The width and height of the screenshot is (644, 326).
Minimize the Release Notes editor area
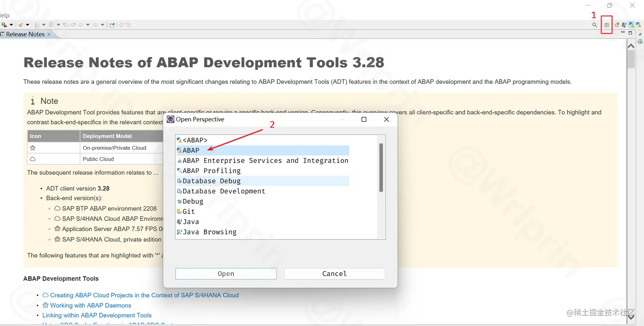pyautogui.click(x=623, y=32)
